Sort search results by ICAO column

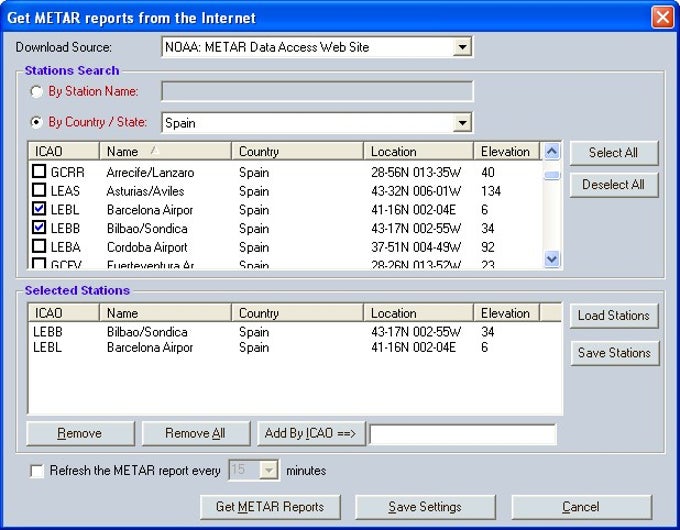click(64, 151)
